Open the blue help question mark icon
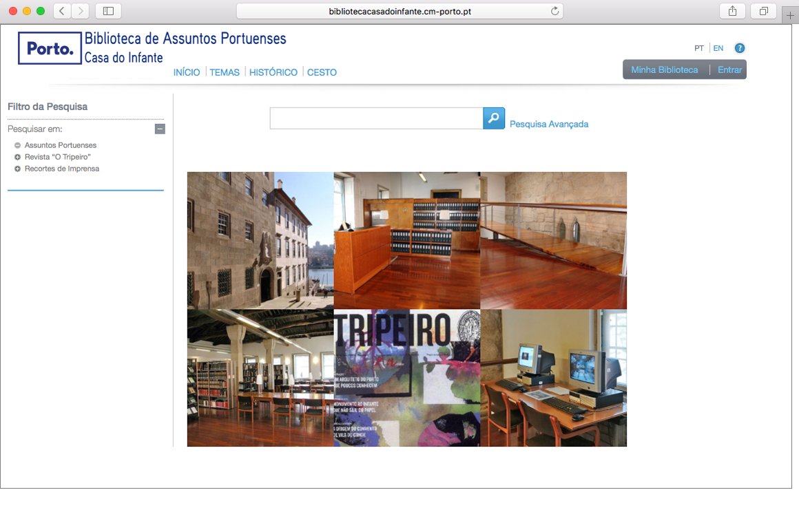This screenshot has height=532, width=799. point(740,48)
